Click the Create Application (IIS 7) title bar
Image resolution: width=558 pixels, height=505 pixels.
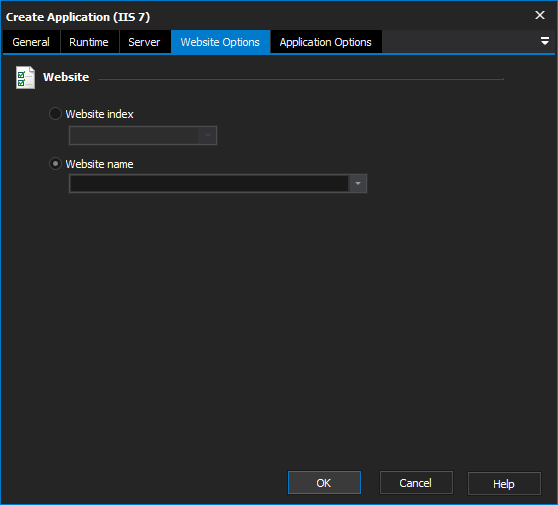pyautogui.click(x=267, y=16)
